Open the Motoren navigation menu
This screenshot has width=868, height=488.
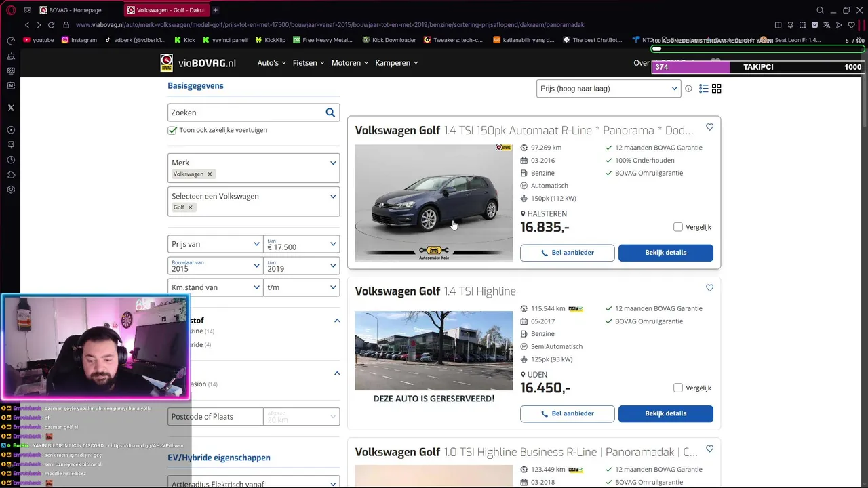click(350, 63)
